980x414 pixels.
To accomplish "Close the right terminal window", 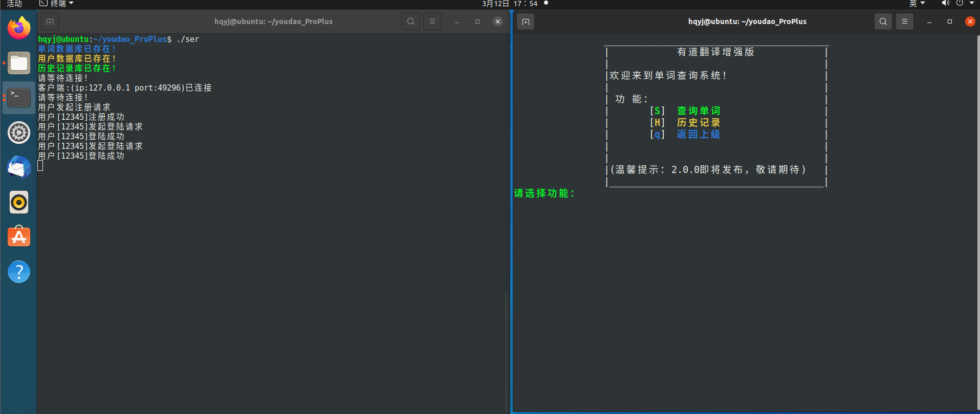I will click(x=970, y=21).
